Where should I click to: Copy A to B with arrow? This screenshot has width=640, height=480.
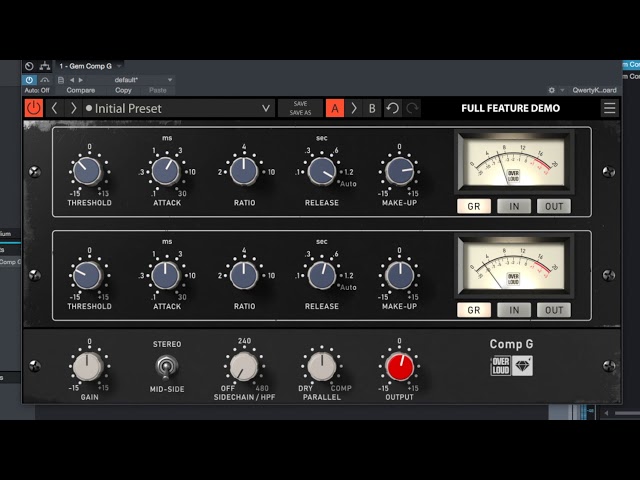point(353,108)
